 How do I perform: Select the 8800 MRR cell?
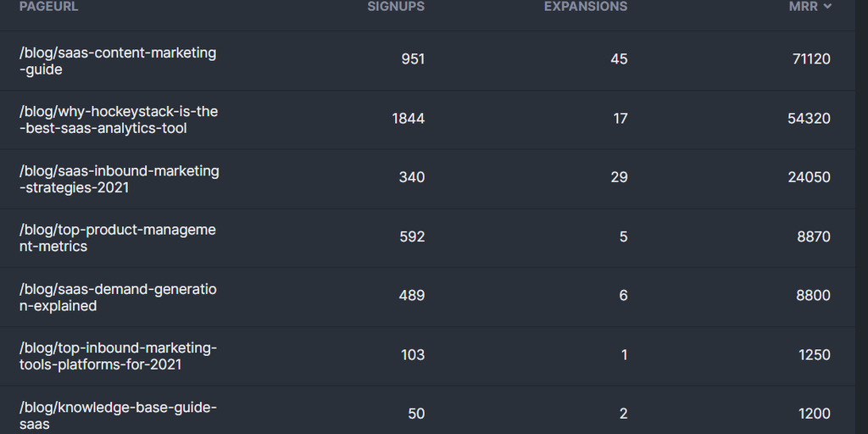(x=814, y=296)
